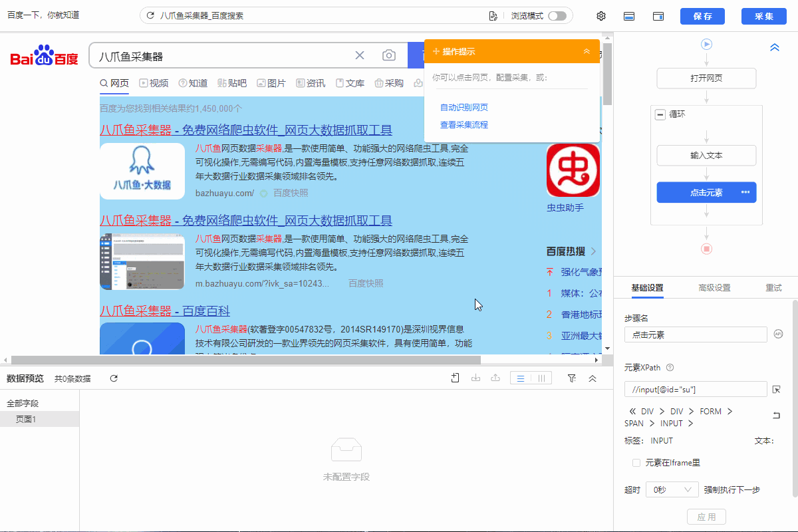Image resolution: width=798 pixels, height=532 pixels.
Task: Click the double left chevron in breadcrumb
Action: pyautogui.click(x=632, y=412)
